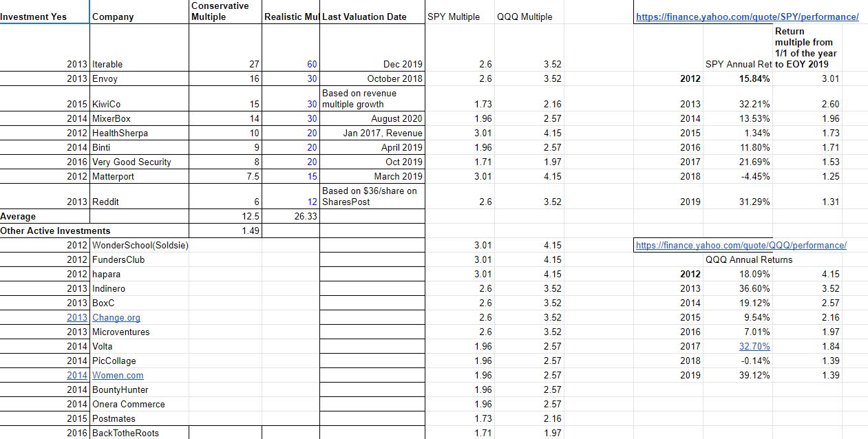Viewport: 868px width, 439px height.
Task: Select the 'October 2018' valuation date
Action: coord(372,78)
